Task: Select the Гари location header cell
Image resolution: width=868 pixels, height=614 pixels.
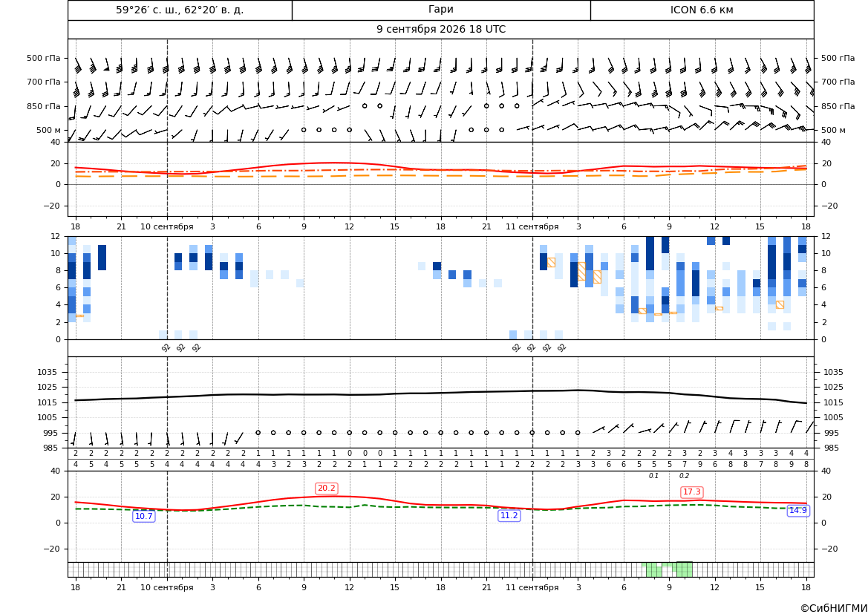Action: [441, 10]
